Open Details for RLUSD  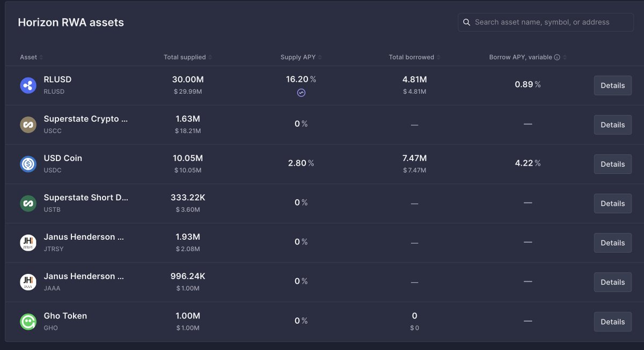pyautogui.click(x=612, y=85)
